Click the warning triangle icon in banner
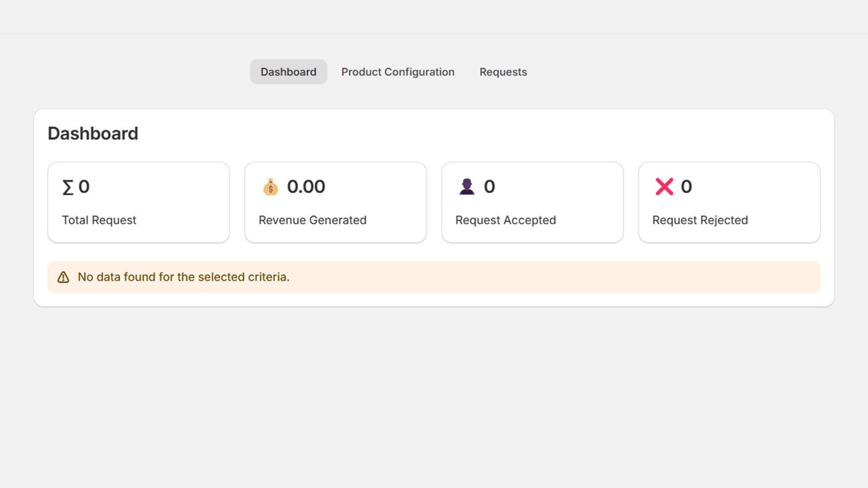Viewport: 868px width, 488px height. point(63,277)
